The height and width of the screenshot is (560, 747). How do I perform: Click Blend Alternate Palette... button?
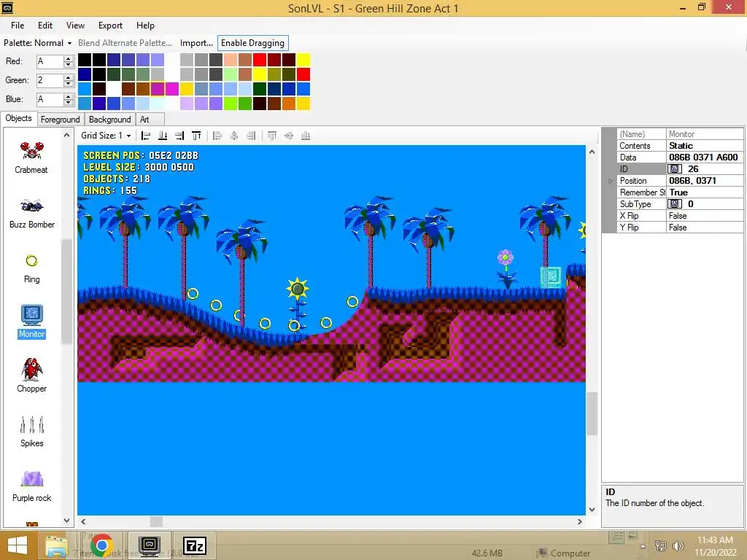coord(125,43)
